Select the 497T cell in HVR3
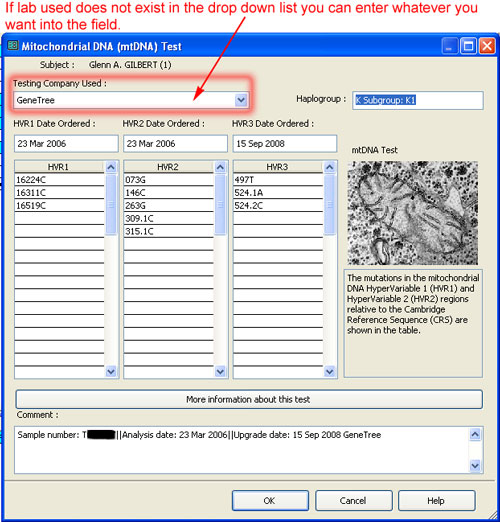500x522 pixels. tap(278, 180)
